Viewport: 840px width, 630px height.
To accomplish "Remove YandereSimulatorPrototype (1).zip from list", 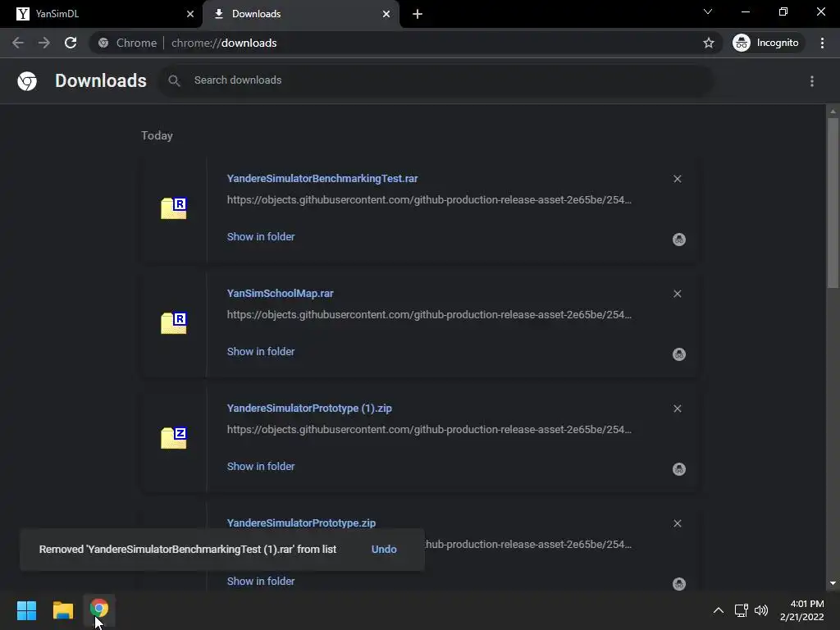I will click(x=677, y=409).
